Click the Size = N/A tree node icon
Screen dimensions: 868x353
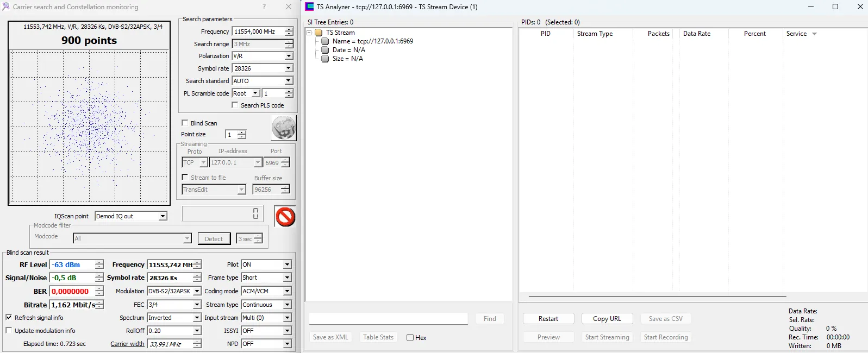point(325,59)
